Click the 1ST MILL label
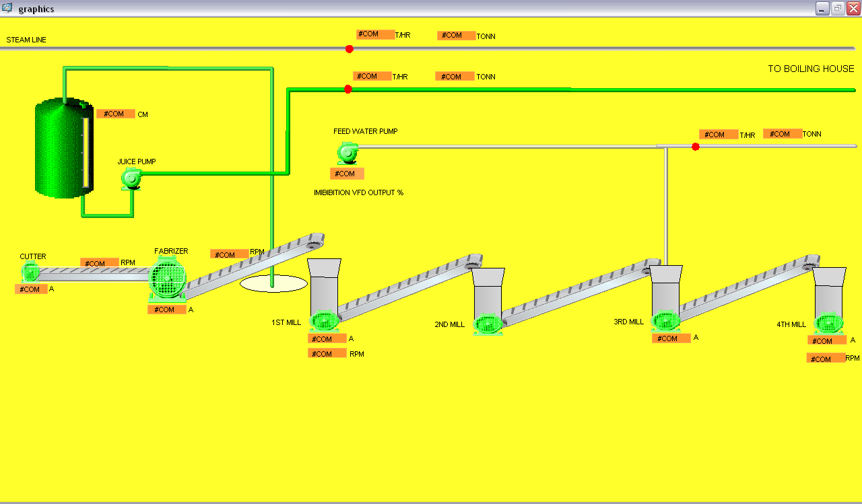Screen dimensions: 862x504 pyautogui.click(x=286, y=323)
